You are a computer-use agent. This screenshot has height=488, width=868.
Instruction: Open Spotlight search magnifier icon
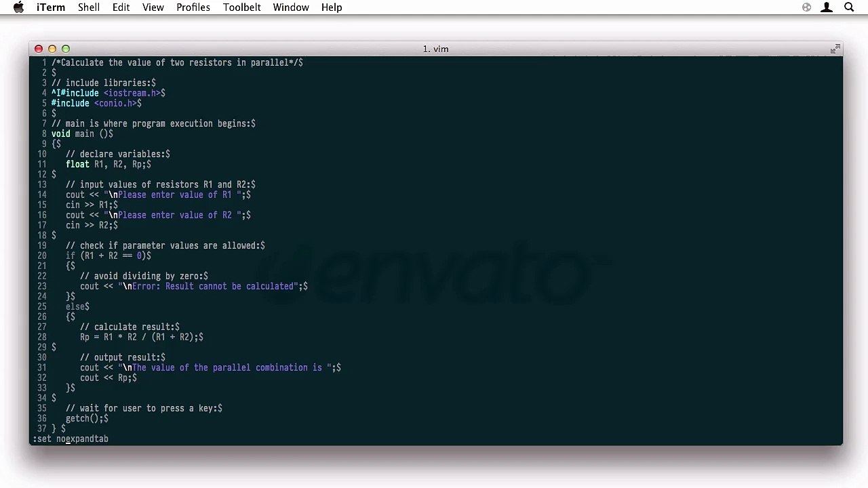click(x=849, y=7)
